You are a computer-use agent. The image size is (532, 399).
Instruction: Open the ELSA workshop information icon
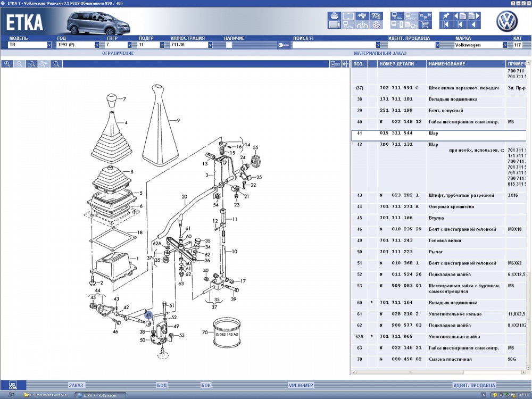click(397, 16)
